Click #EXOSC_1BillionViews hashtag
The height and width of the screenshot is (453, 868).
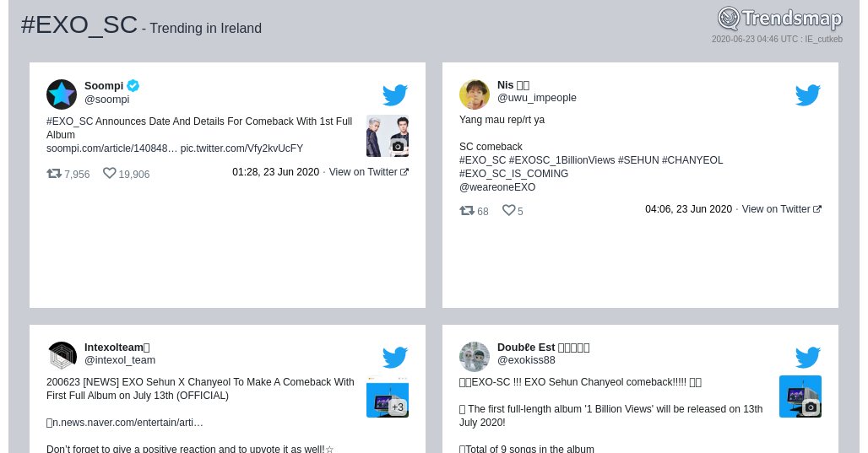coord(561,159)
